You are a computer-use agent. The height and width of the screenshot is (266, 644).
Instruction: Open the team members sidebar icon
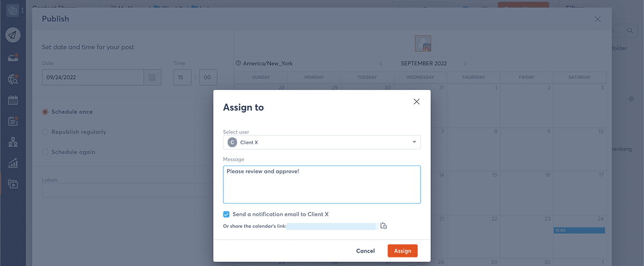click(13, 142)
